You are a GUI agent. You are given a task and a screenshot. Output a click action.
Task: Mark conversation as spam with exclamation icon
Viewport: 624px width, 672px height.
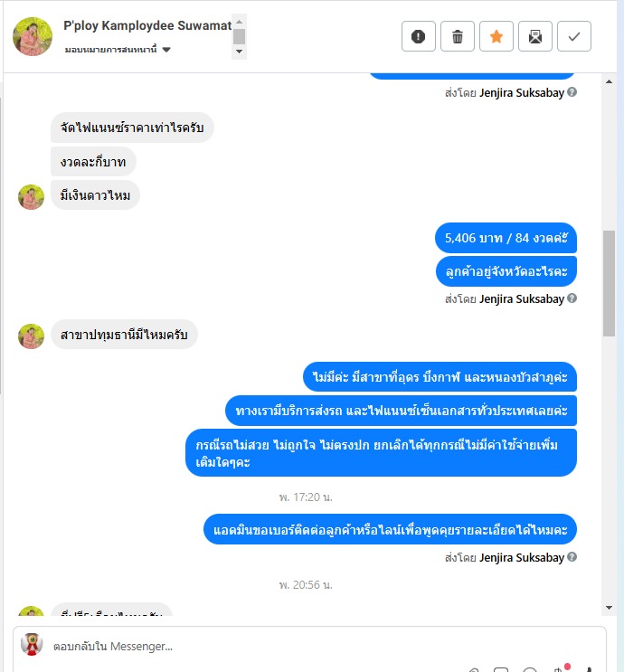(x=419, y=36)
